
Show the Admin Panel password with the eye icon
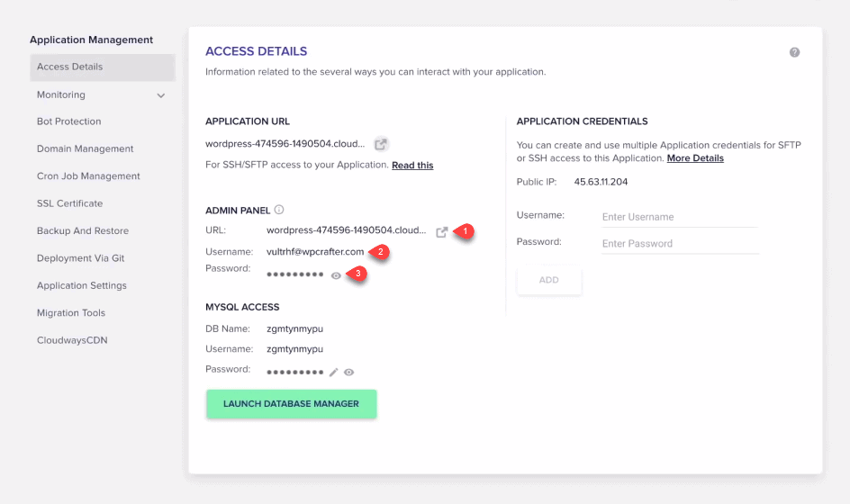pyautogui.click(x=336, y=275)
